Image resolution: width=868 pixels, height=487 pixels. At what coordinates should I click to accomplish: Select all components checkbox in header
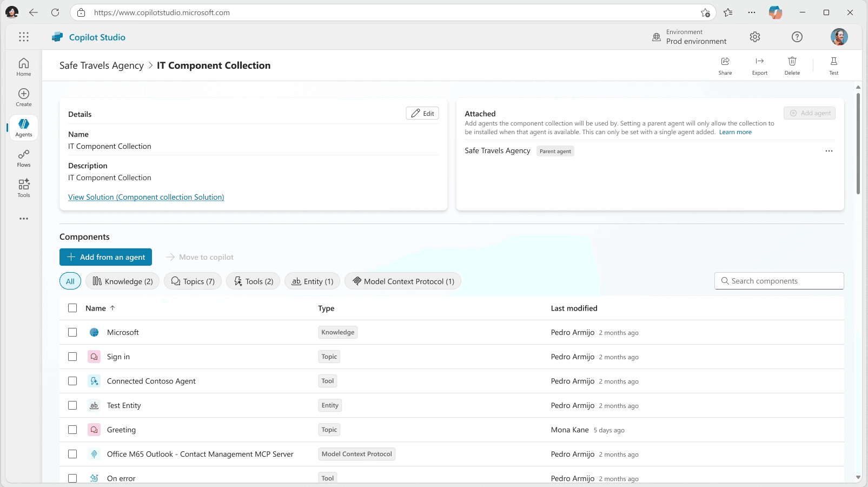(72, 308)
